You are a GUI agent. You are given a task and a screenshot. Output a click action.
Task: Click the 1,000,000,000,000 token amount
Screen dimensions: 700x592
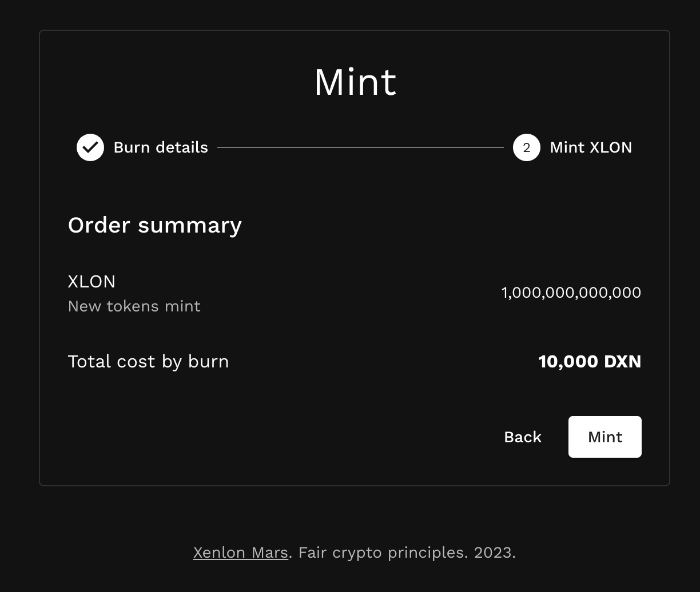(x=571, y=293)
